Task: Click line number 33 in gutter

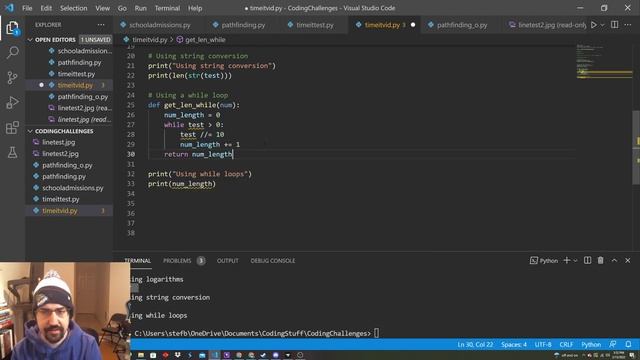Action: click(x=131, y=184)
